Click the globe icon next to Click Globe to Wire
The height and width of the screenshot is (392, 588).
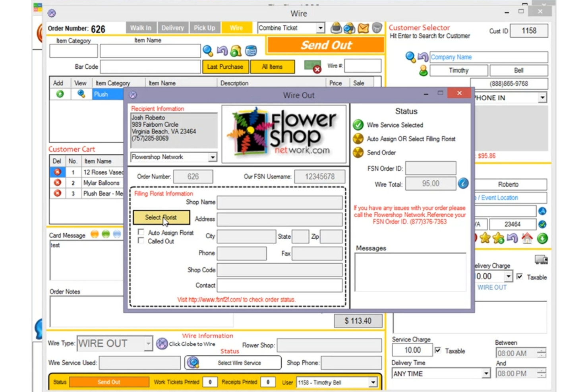[162, 344]
